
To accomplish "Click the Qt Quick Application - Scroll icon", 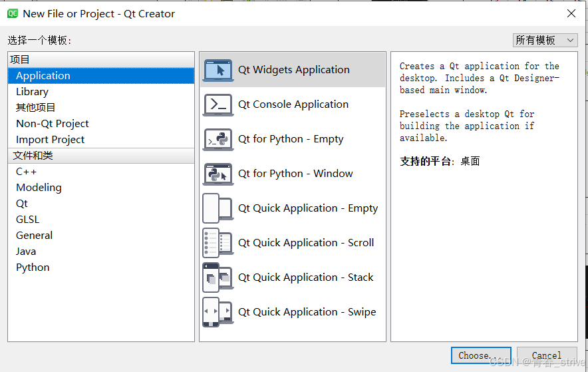I will (218, 243).
